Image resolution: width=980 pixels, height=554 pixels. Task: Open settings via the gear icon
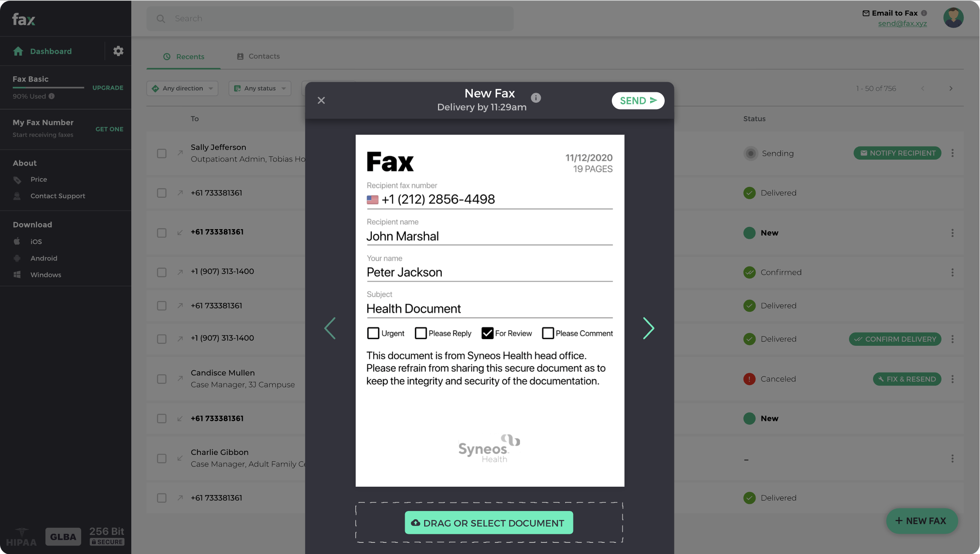118,51
